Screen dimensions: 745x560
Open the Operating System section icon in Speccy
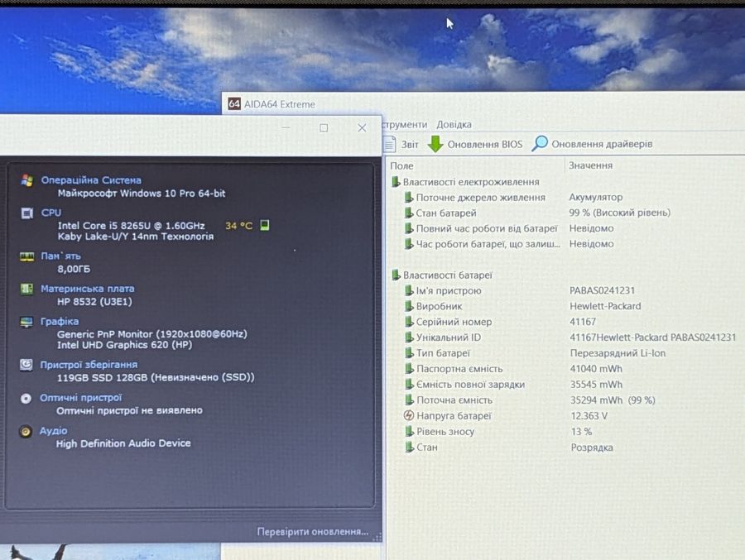(x=27, y=180)
